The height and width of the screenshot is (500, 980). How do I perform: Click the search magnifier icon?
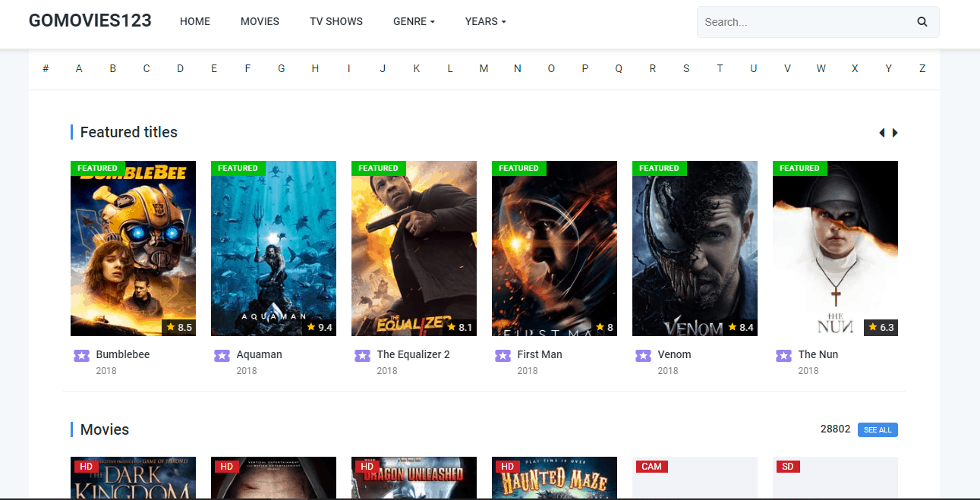coord(922,22)
